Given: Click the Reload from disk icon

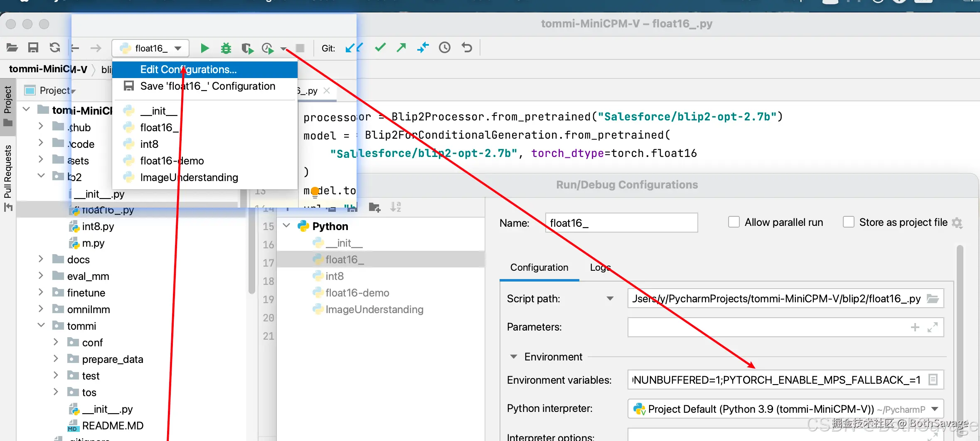Looking at the screenshot, I should click(55, 48).
